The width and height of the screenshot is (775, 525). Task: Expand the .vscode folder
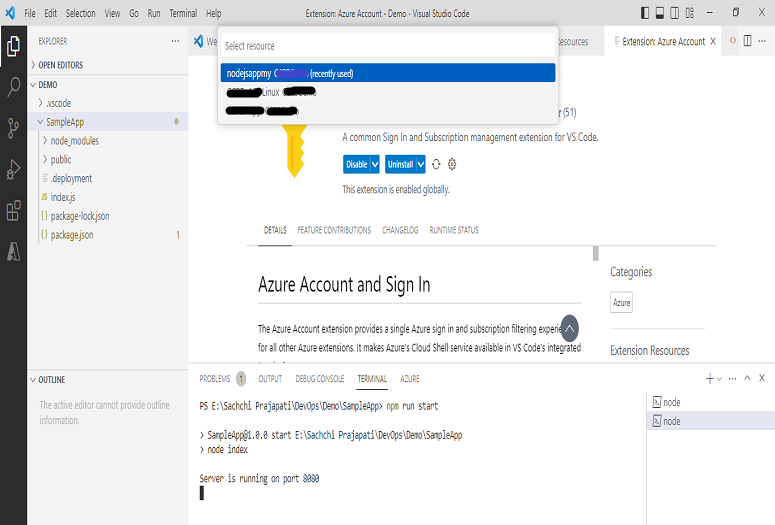point(58,103)
